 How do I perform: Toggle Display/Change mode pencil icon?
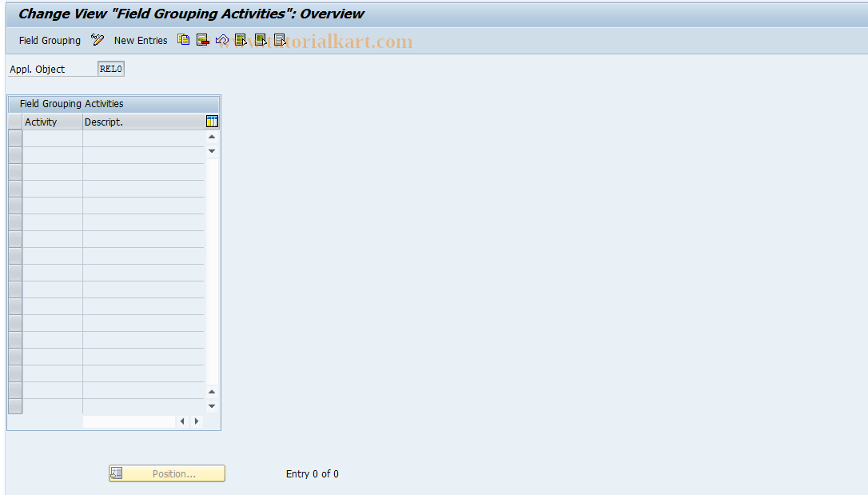98,40
